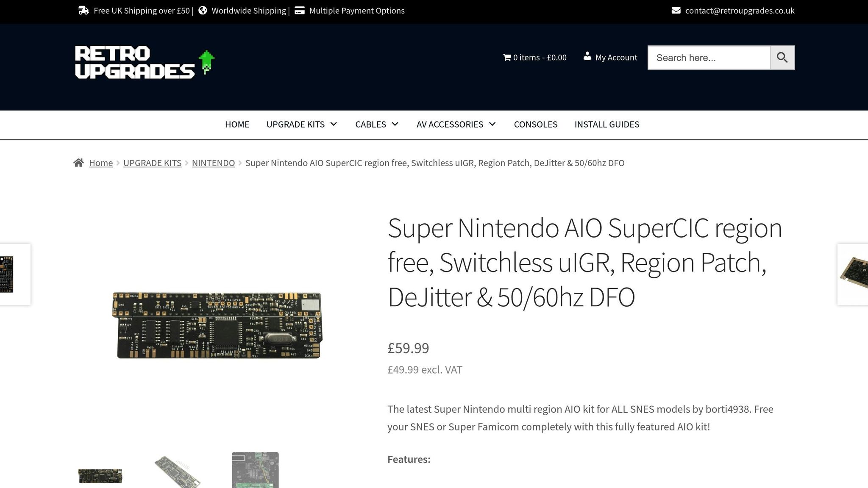Go to the CONSOLES page
This screenshot has width=868, height=488.
point(536,125)
